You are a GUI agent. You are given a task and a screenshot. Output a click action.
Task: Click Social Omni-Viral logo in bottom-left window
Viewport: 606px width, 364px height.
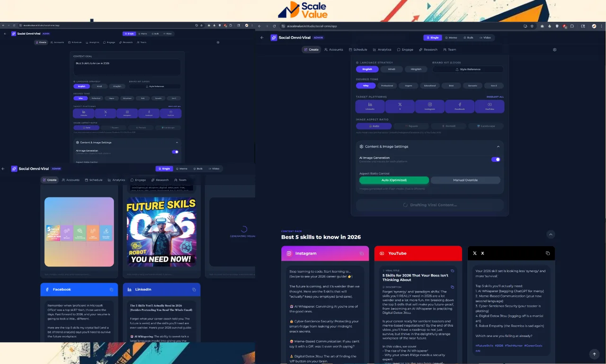[x=14, y=169]
